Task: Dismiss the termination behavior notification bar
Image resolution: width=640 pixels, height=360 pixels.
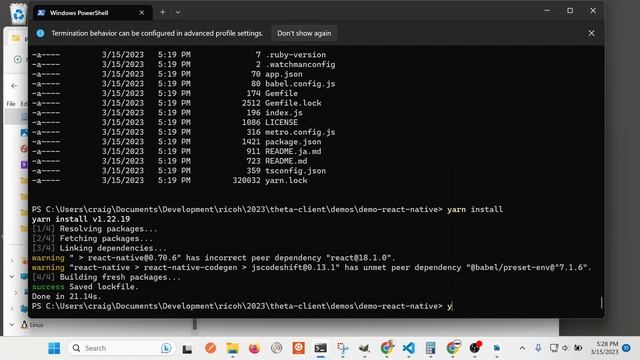Action: click(x=591, y=33)
